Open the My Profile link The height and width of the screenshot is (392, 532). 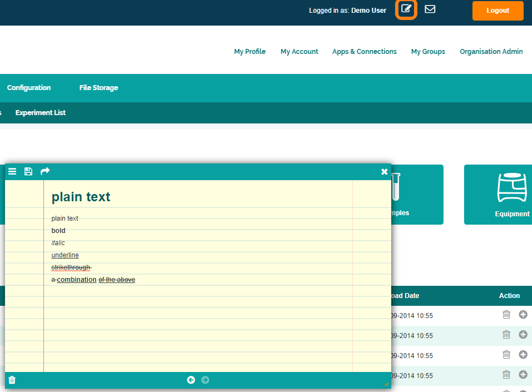tap(250, 52)
